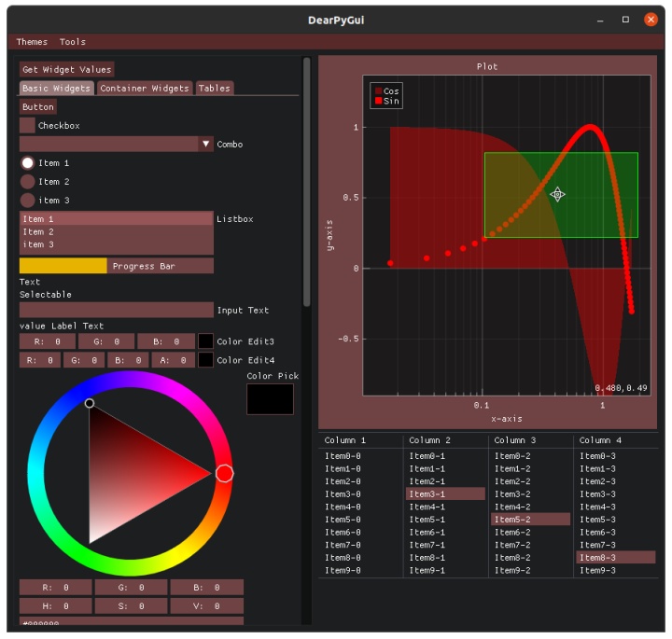Open the Themes menu
The height and width of the screenshot is (639, 672).
32,42
